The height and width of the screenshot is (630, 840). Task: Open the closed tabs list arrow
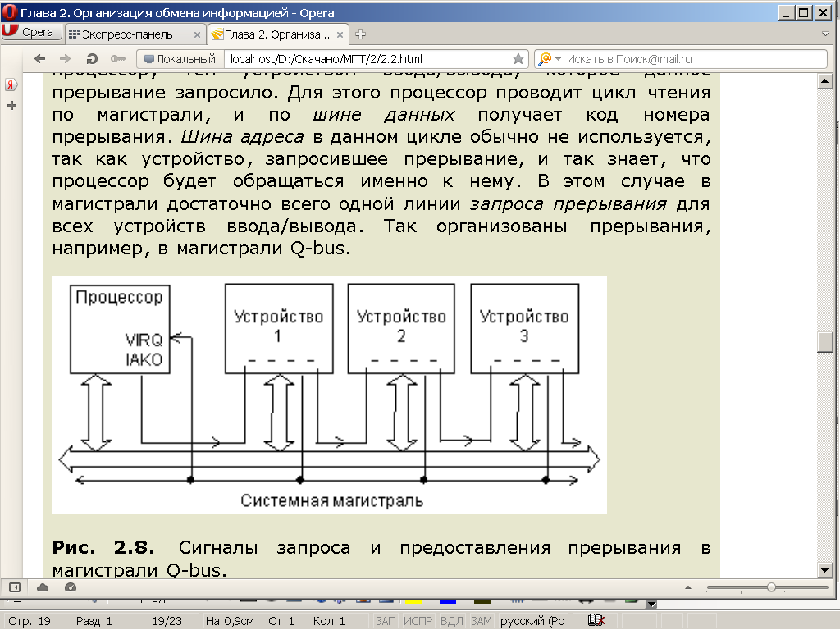825,34
